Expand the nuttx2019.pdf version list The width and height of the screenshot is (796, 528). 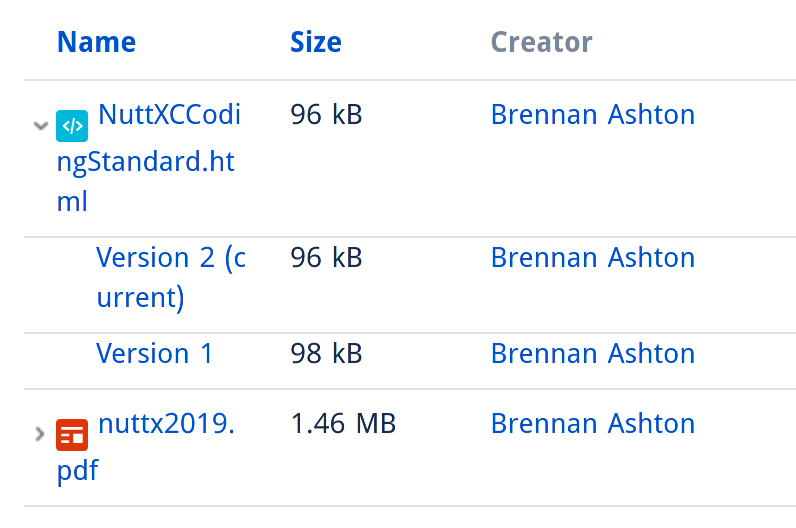(x=40, y=434)
